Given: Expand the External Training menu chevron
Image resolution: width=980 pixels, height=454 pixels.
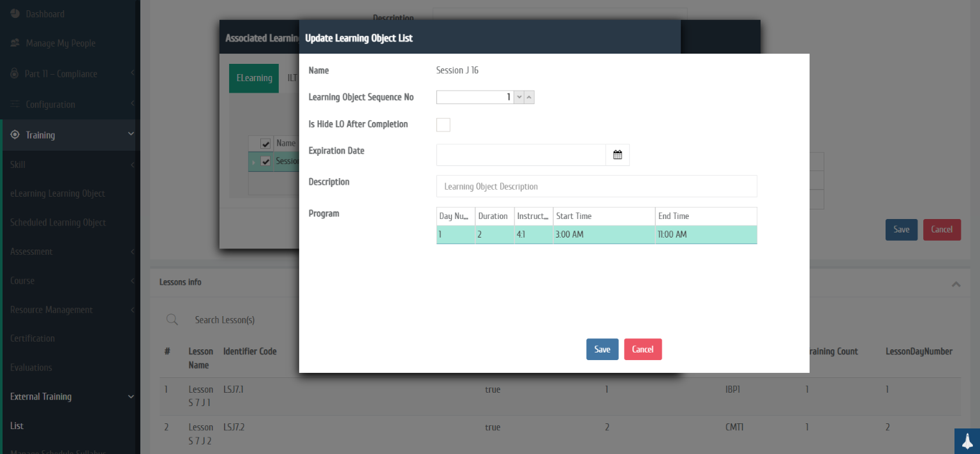Looking at the screenshot, I should pos(131,397).
